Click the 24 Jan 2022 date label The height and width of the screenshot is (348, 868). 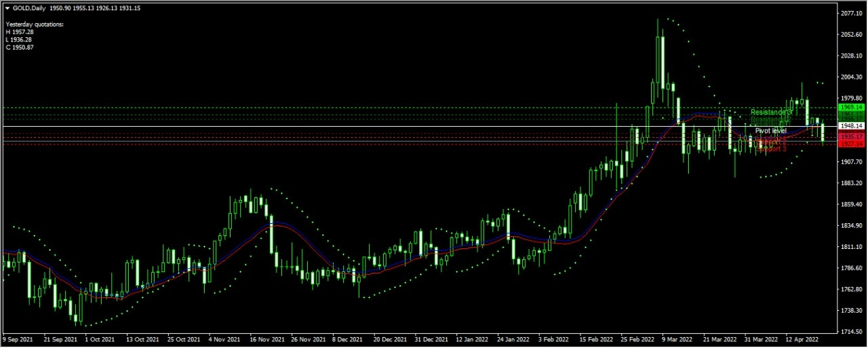tap(513, 339)
